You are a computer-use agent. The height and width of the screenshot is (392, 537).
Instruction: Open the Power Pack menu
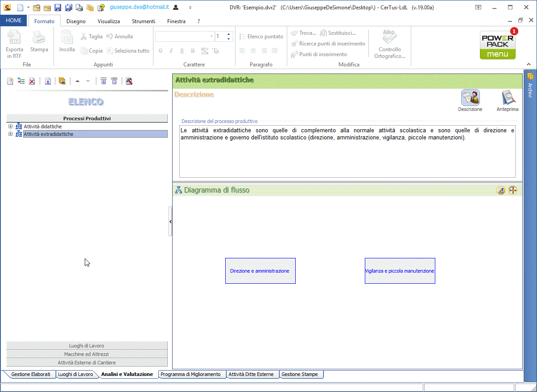point(497,45)
